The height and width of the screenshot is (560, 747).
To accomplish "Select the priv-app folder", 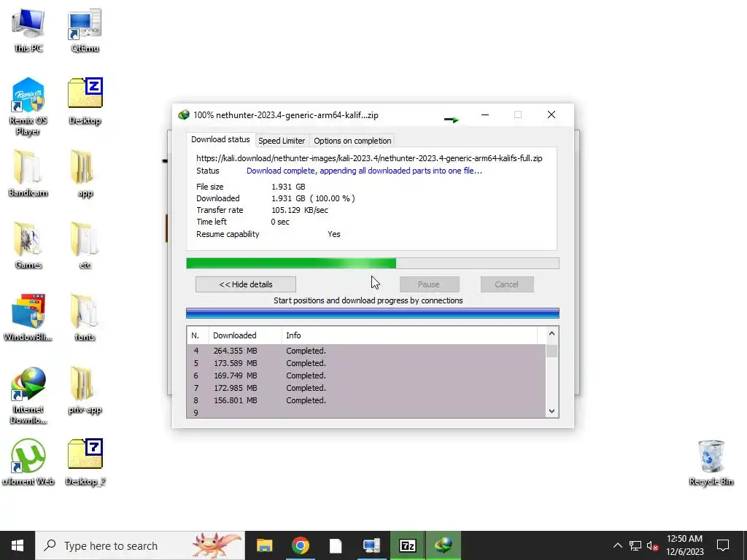I will pos(85,390).
